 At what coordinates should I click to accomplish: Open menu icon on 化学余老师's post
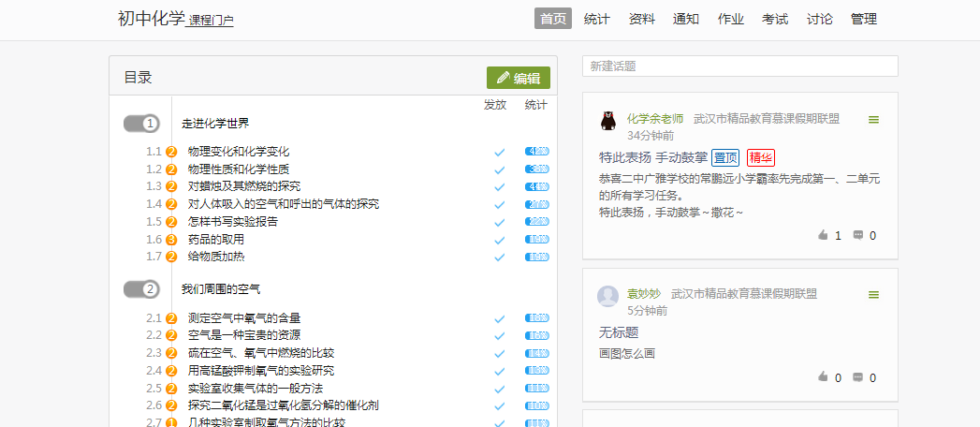(x=873, y=120)
